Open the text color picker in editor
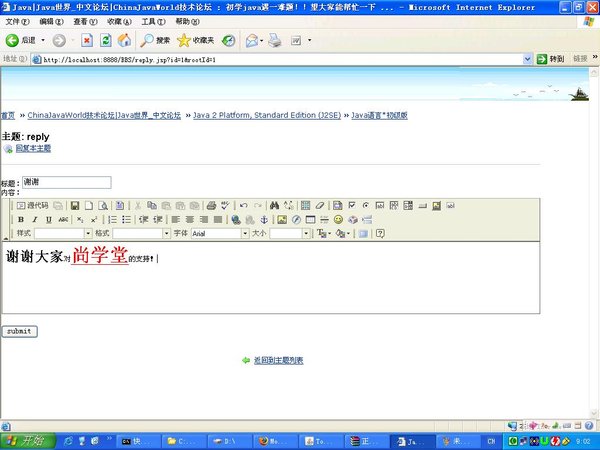The height and width of the screenshot is (450, 600). click(x=323, y=233)
